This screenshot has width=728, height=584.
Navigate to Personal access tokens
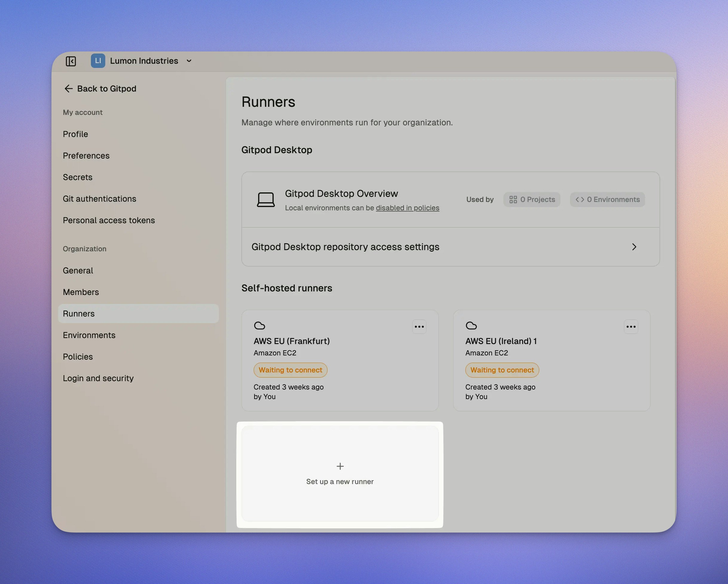coord(109,220)
